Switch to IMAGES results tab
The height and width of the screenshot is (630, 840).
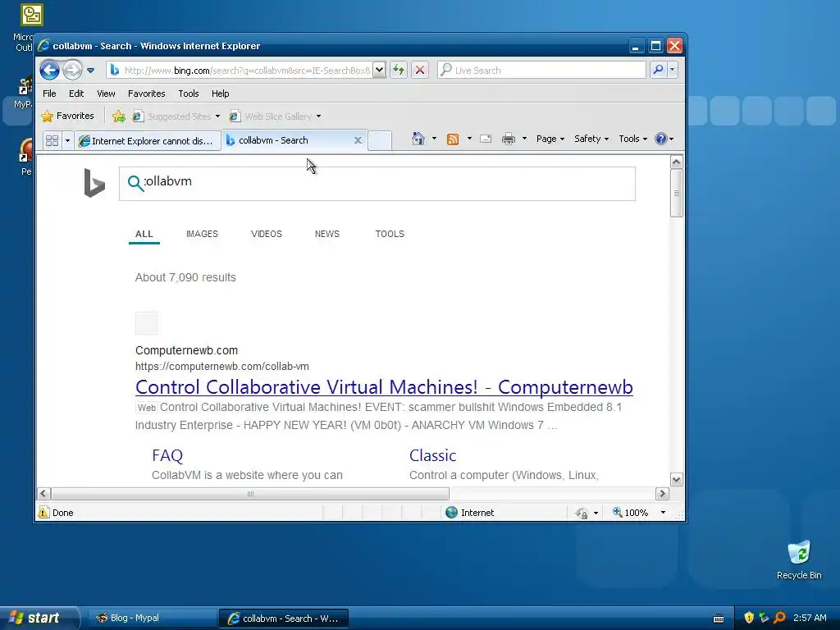tap(202, 234)
